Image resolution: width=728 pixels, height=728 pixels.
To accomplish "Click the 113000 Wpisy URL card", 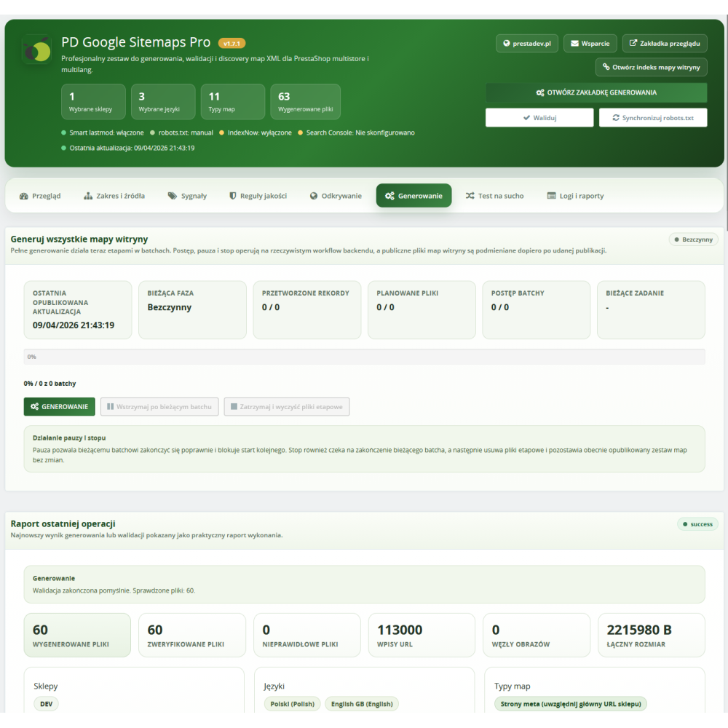I will [x=422, y=635].
